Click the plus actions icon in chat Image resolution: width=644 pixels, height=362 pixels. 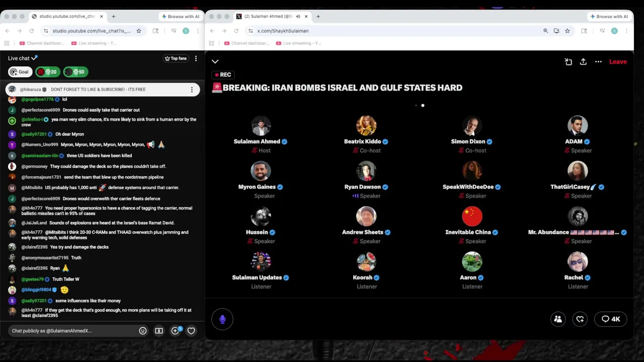coord(175,331)
